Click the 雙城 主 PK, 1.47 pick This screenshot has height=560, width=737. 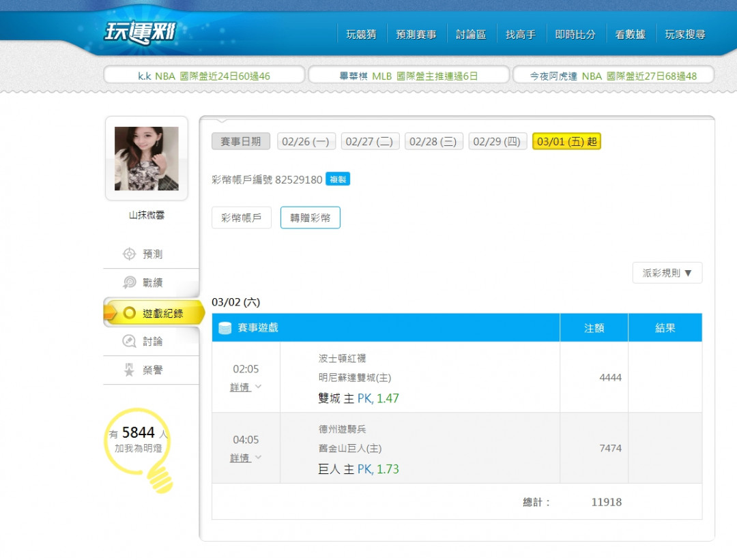358,398
